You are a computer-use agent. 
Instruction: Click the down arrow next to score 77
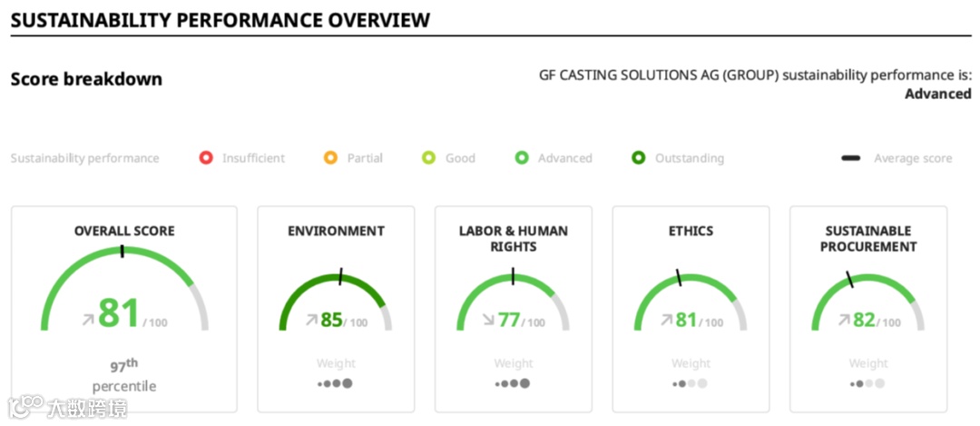coord(489,321)
